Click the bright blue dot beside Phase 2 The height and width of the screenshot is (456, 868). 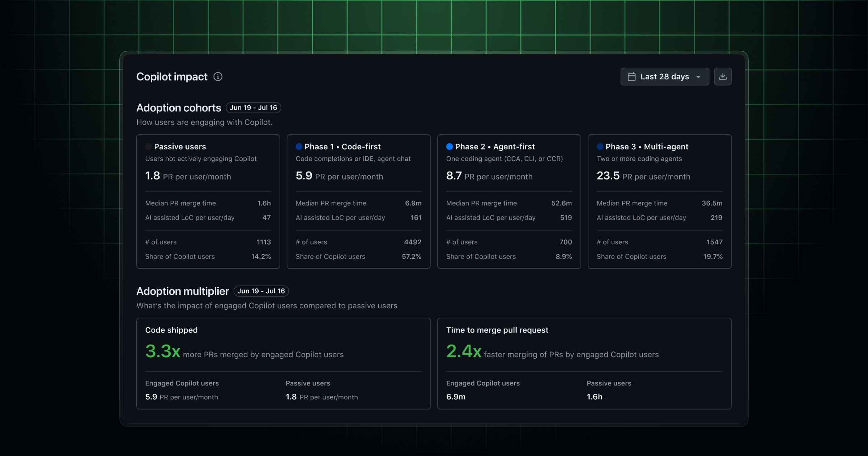(450, 147)
